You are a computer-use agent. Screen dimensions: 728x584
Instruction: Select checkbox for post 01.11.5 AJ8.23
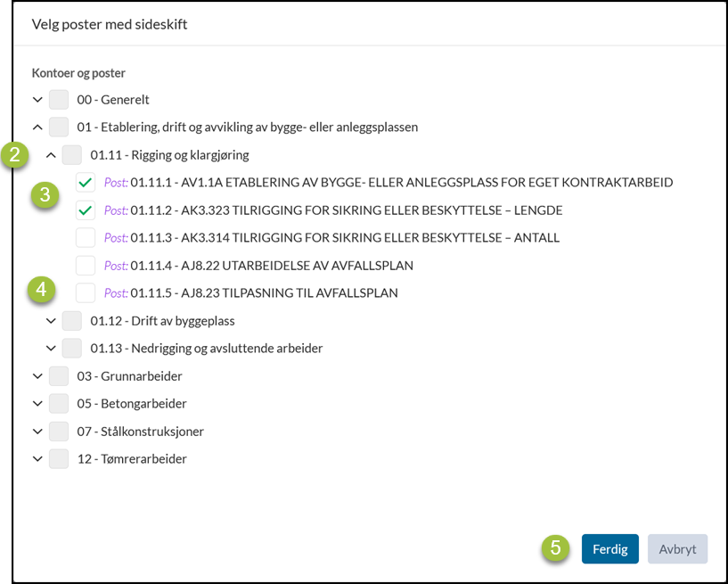pyautogui.click(x=86, y=292)
